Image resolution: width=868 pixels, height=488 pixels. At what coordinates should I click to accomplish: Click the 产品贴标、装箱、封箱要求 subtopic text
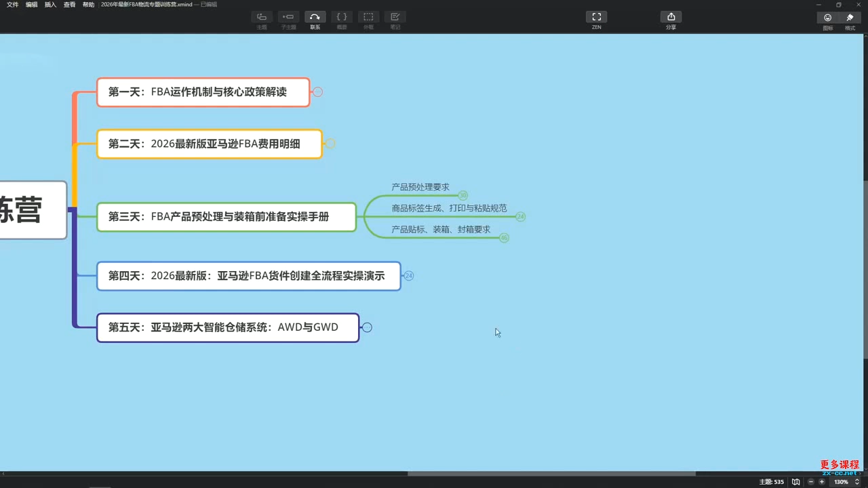point(441,230)
